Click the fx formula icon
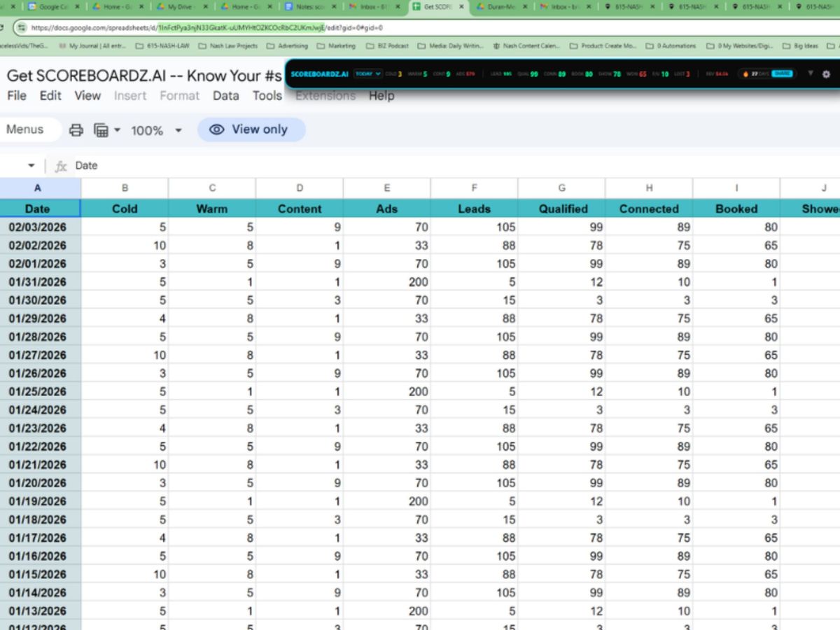The image size is (840, 630). (61, 166)
